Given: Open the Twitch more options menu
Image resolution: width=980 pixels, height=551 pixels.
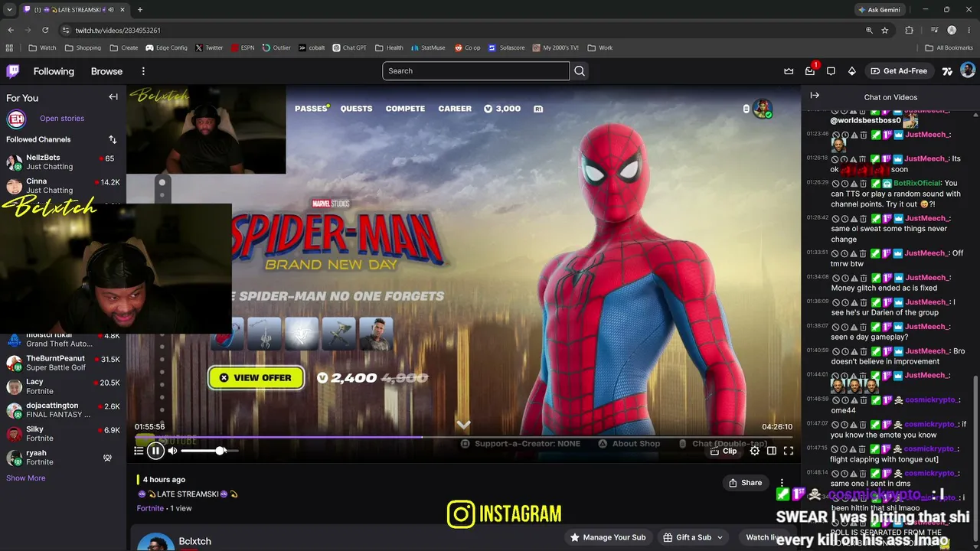Looking at the screenshot, I should pos(143,71).
